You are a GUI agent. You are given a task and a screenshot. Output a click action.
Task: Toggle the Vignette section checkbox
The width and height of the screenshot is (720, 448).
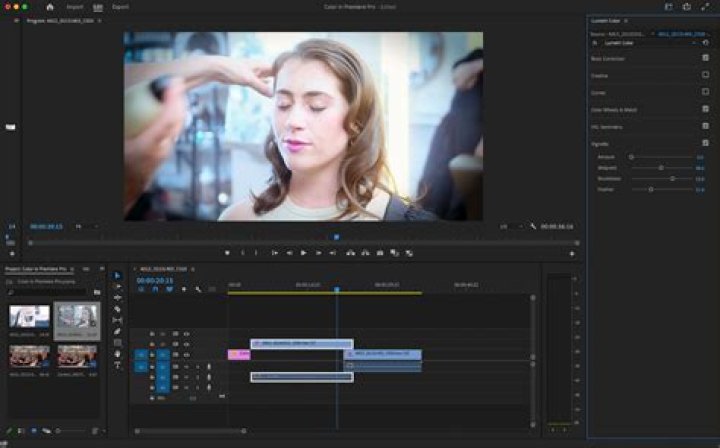coord(705,143)
